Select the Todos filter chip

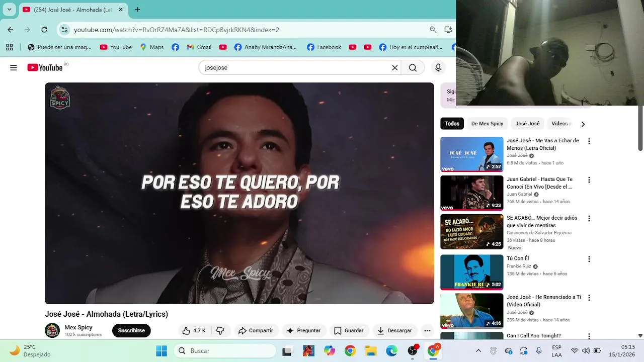point(452,124)
